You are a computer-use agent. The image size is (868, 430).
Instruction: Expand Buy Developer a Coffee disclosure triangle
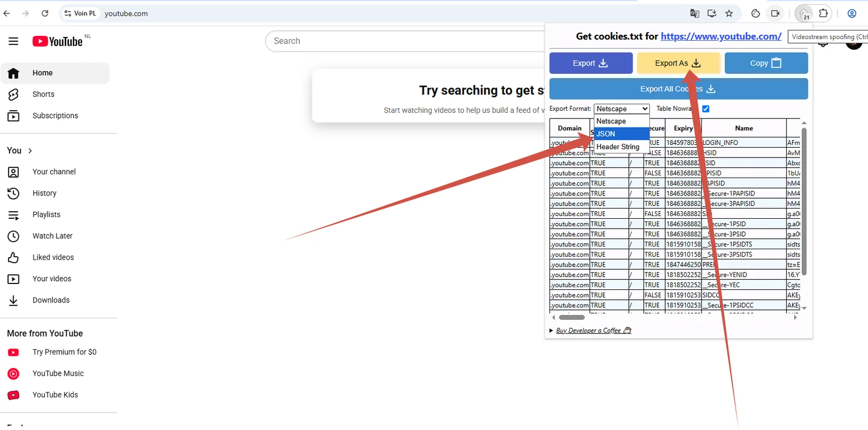pos(552,331)
